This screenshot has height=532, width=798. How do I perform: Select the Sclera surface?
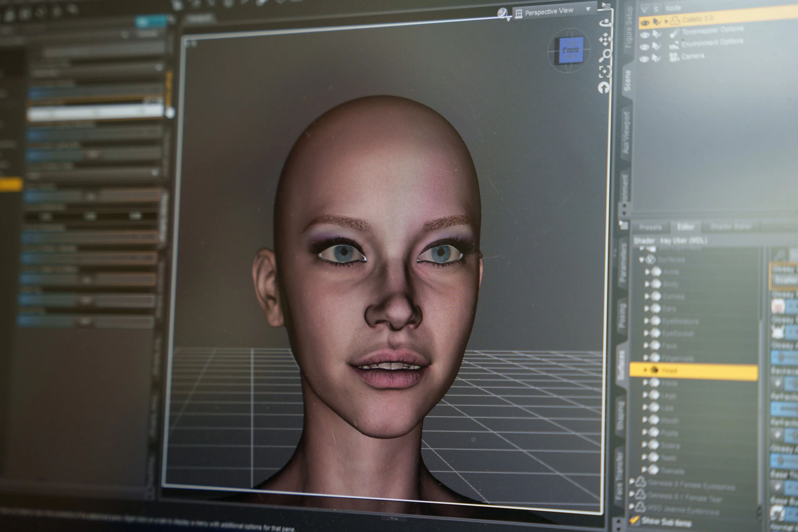pos(670,446)
